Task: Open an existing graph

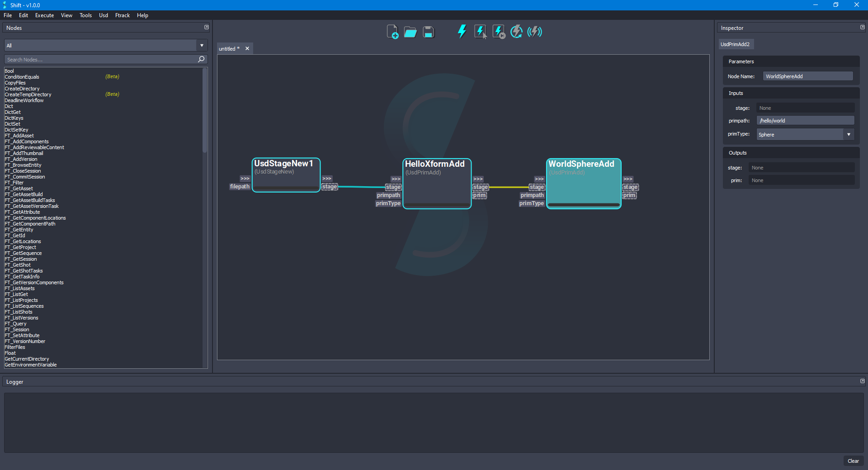Action: tap(410, 32)
